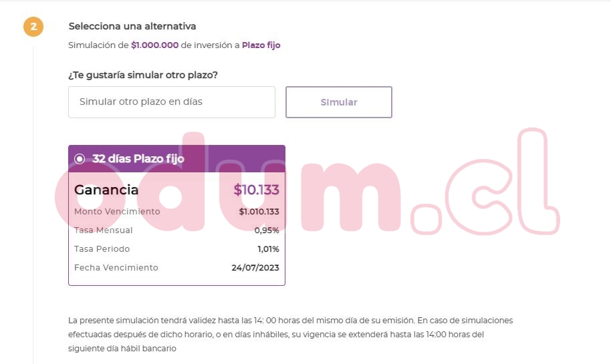Click the purple 'Plazo fijo' text in the simulation line
The height and width of the screenshot is (364, 611).
261,45
